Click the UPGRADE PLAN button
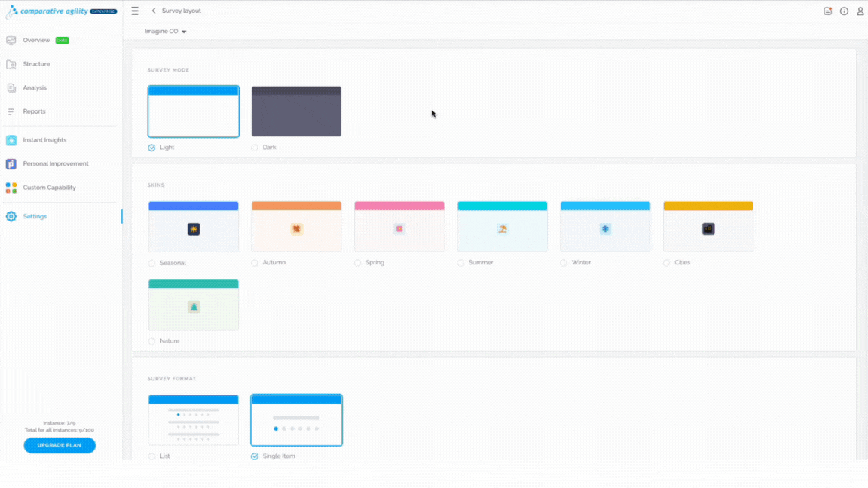The width and height of the screenshot is (868, 488). point(60,445)
